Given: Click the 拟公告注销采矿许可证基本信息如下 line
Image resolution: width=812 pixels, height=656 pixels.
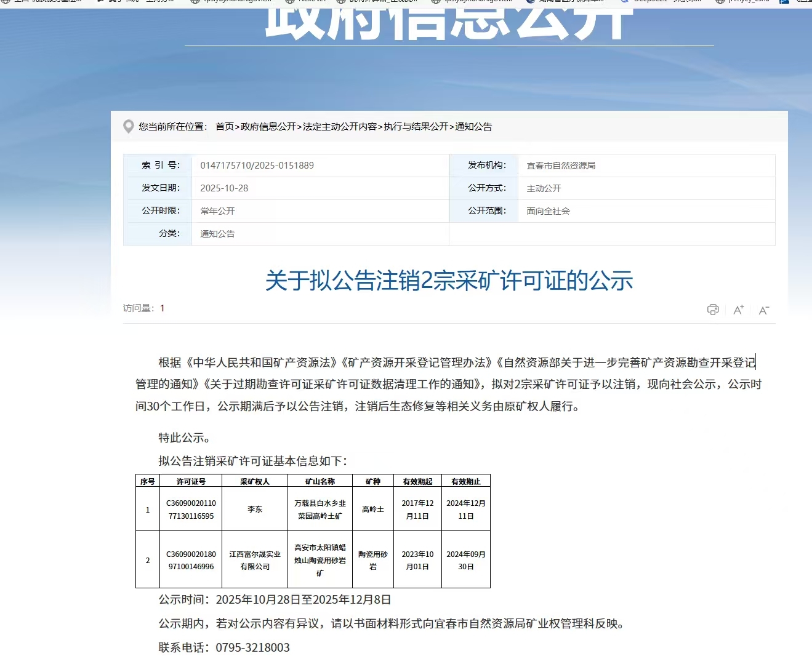Looking at the screenshot, I should 253,461.
